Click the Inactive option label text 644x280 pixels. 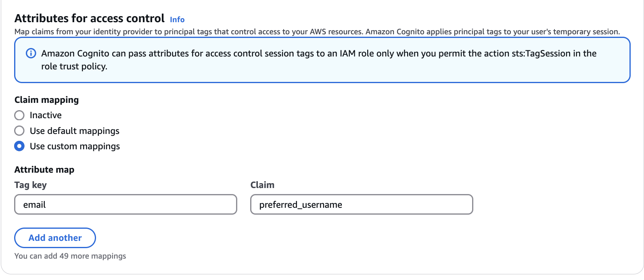click(46, 115)
